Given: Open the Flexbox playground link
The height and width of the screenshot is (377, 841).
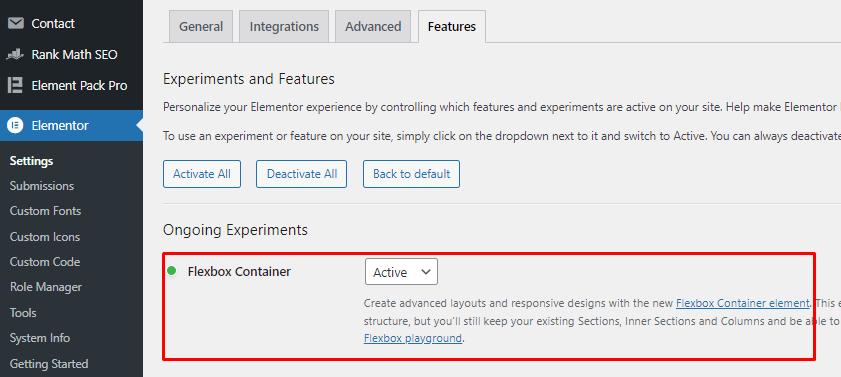Looking at the screenshot, I should tap(412, 338).
